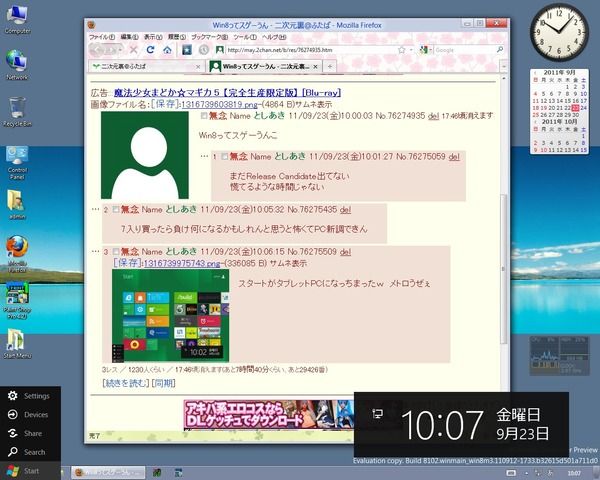Viewport: 600px width, 480px height.
Task: Open the 1316739803819.png file link
Action: click(x=219, y=104)
